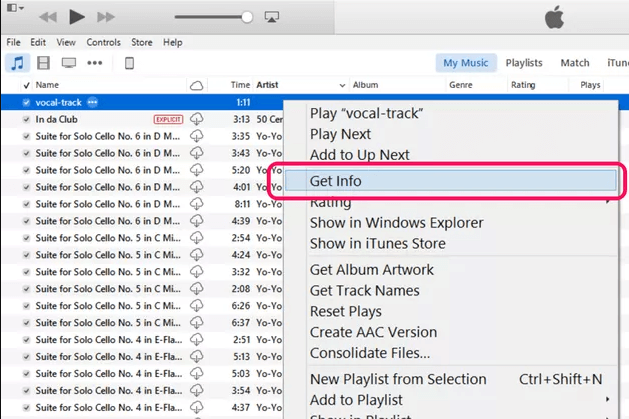Viewport: 629px width, 419px height.
Task: Open the Controls menu
Action: tap(103, 42)
